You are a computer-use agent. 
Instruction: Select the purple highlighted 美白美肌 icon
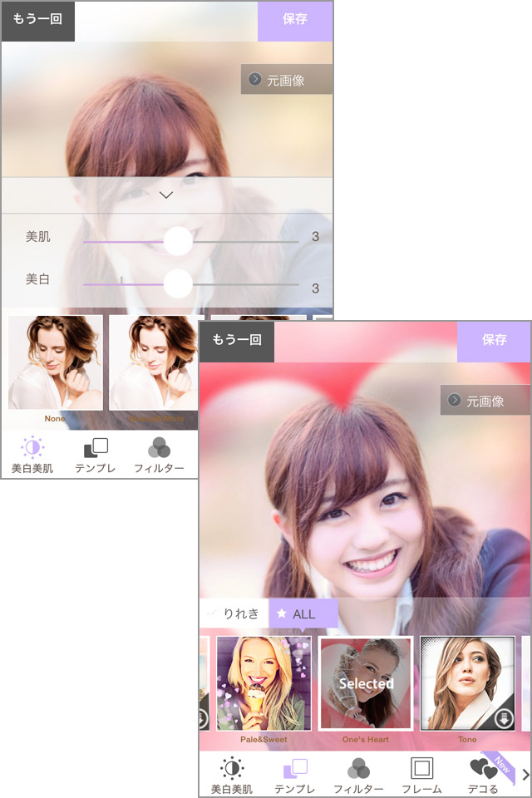point(32,449)
